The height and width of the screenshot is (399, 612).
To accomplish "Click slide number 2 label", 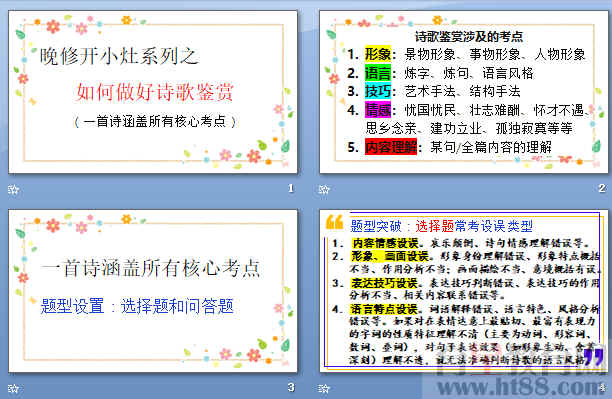I will pyautogui.click(x=602, y=189).
